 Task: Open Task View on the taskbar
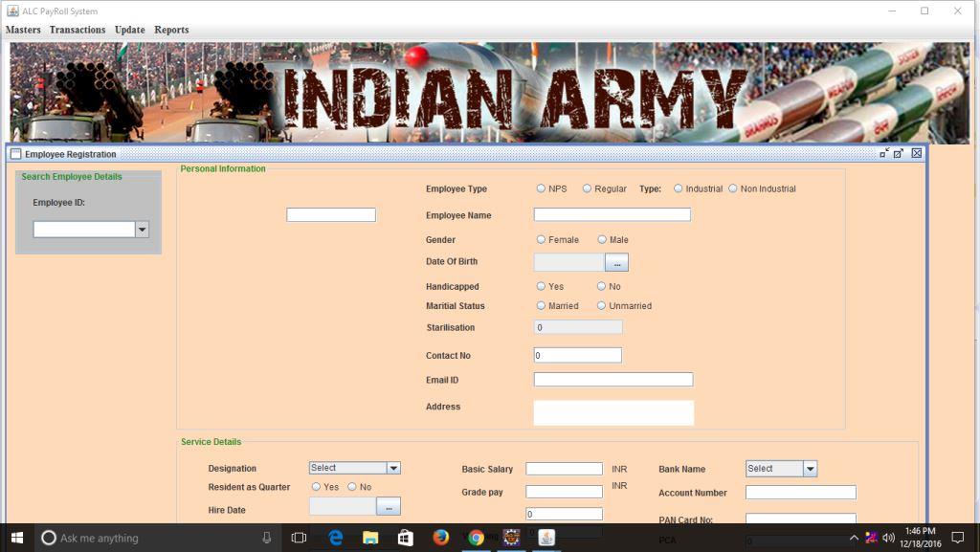coord(299,538)
